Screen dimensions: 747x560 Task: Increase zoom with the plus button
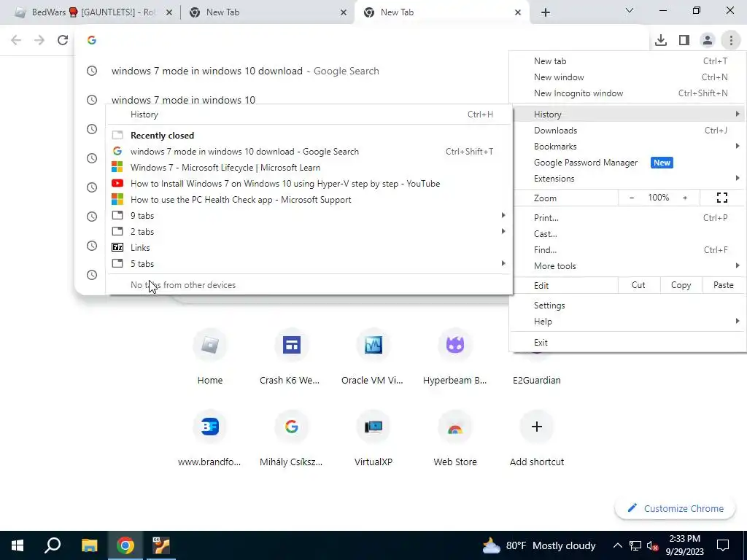tap(685, 198)
